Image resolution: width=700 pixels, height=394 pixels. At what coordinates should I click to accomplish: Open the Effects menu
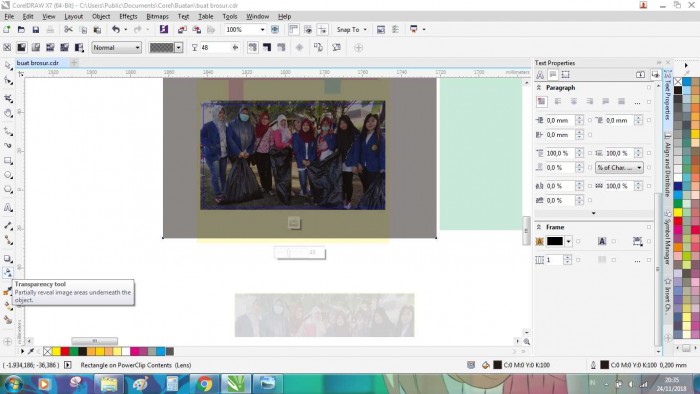[128, 17]
